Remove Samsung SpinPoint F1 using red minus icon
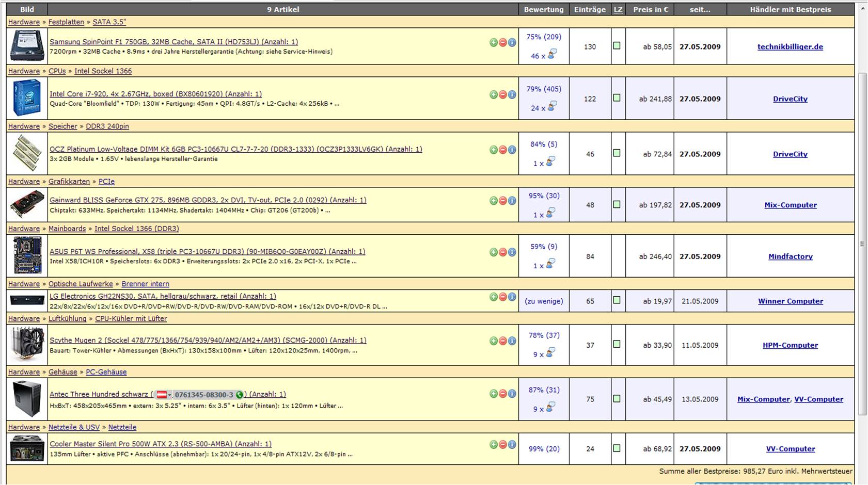 coord(503,42)
